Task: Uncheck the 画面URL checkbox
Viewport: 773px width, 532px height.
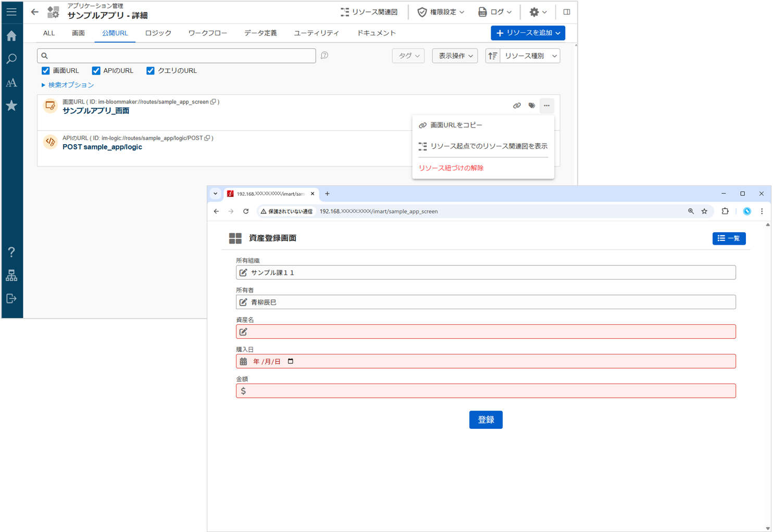Action: [x=46, y=71]
